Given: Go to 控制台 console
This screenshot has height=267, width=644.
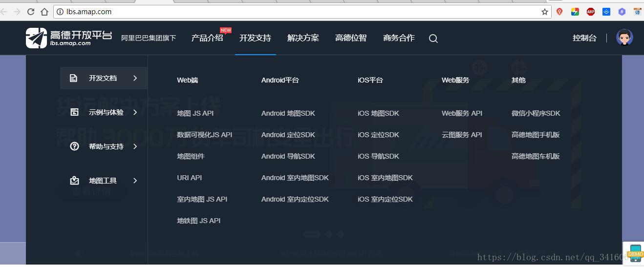Looking at the screenshot, I should (584, 38).
